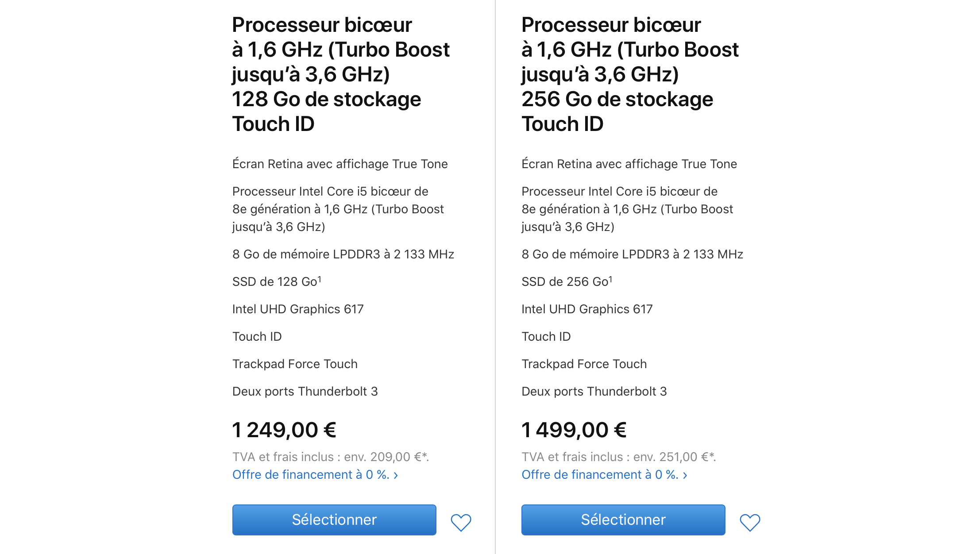This screenshot has width=980, height=554.
Task: Add the 256 Go model to favorites
Action: coord(750,523)
